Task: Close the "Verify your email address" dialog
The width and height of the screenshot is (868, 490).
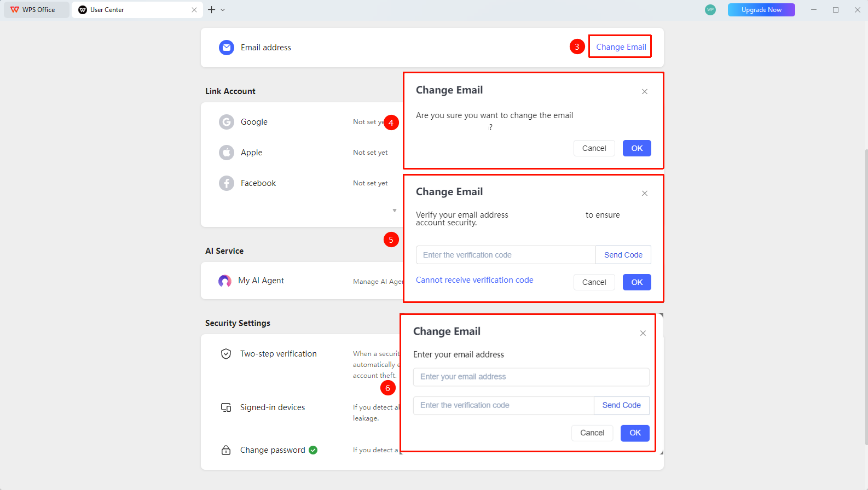Action: click(645, 194)
